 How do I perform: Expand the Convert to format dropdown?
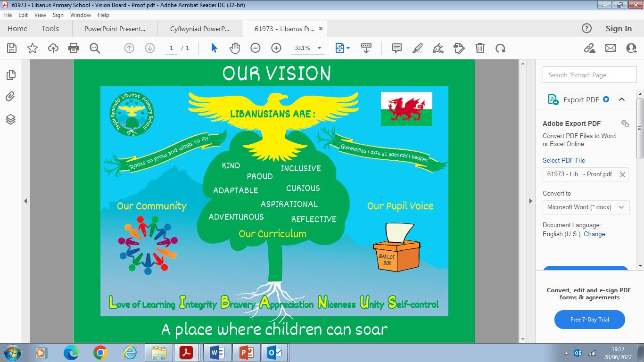pyautogui.click(x=621, y=207)
